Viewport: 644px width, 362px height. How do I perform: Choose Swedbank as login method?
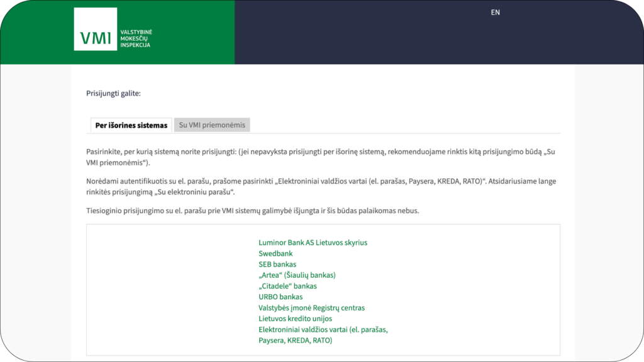[x=275, y=253]
